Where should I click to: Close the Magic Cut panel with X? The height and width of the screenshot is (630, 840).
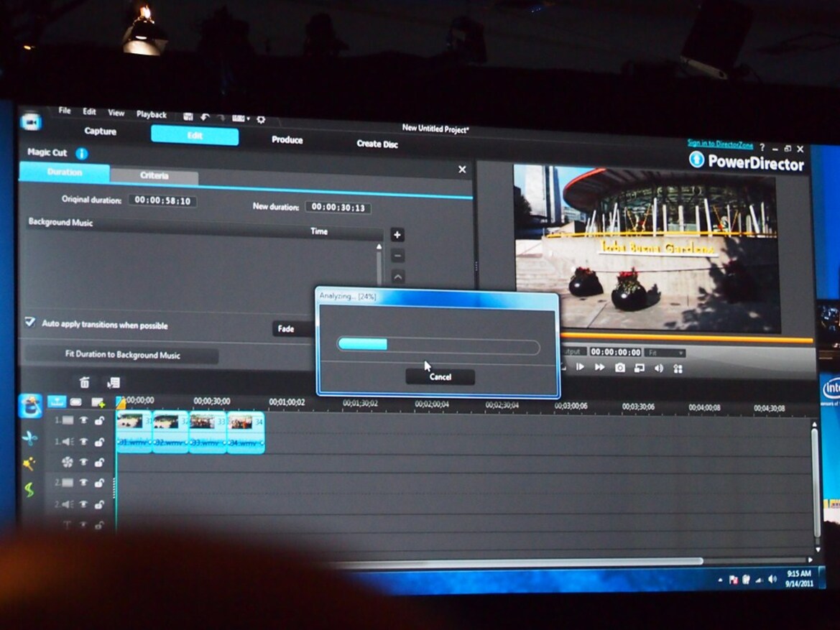pos(462,170)
